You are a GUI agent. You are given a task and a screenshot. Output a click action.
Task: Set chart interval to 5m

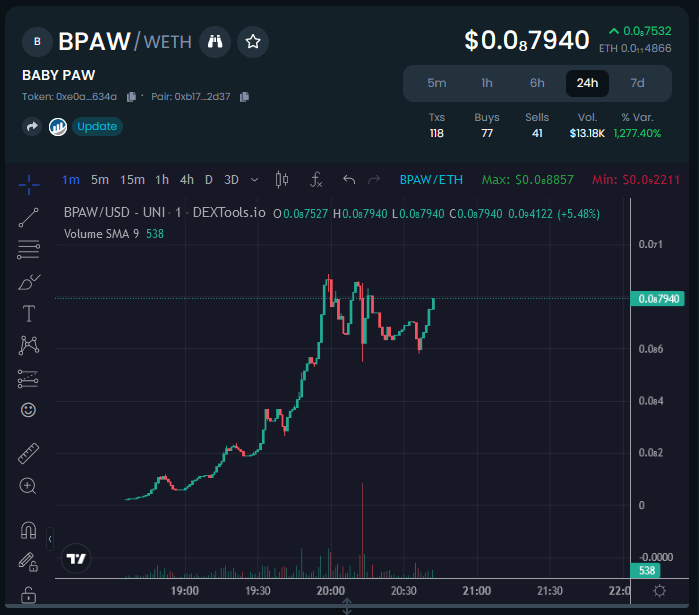100,180
